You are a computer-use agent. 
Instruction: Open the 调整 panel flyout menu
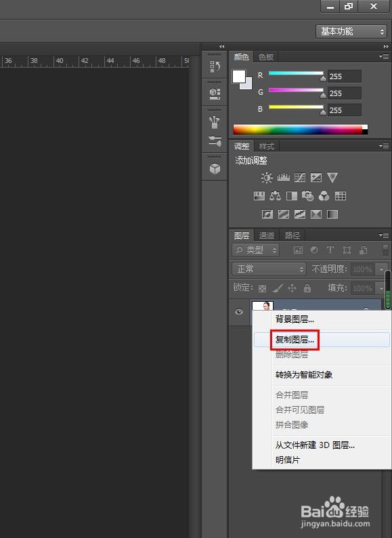pos(384,146)
